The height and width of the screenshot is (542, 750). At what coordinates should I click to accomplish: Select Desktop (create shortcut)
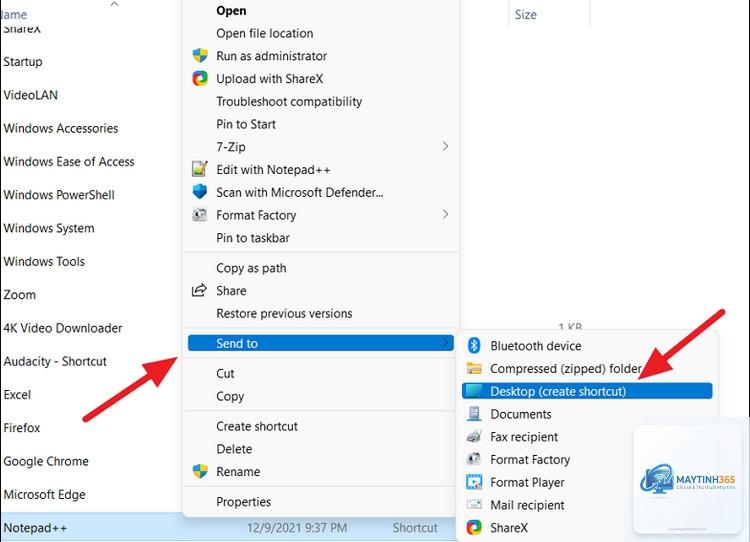pos(587,391)
